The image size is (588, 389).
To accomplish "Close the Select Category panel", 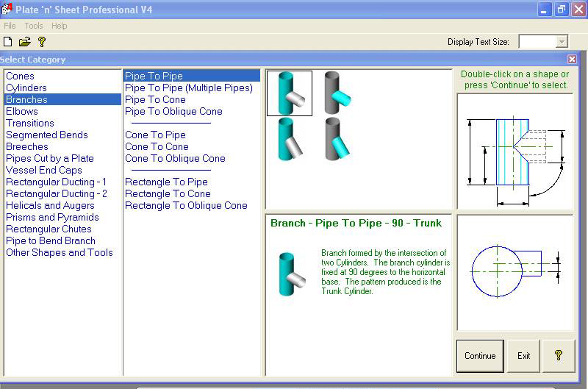I will coord(572,60).
